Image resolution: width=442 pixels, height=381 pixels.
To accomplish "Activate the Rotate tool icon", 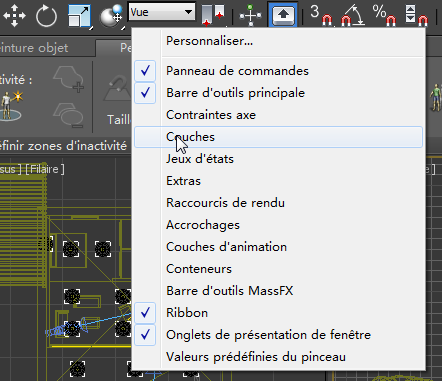I will pyautogui.click(x=46, y=16).
